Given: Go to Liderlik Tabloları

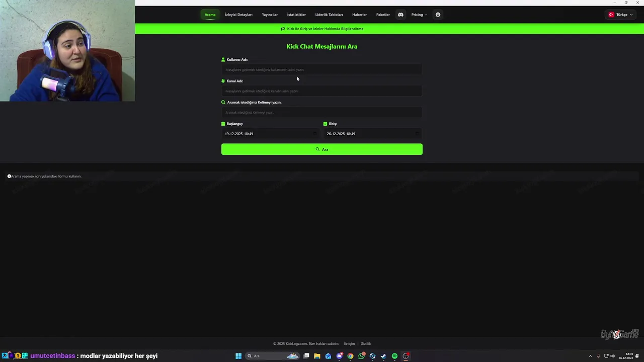Looking at the screenshot, I should (x=329, y=15).
